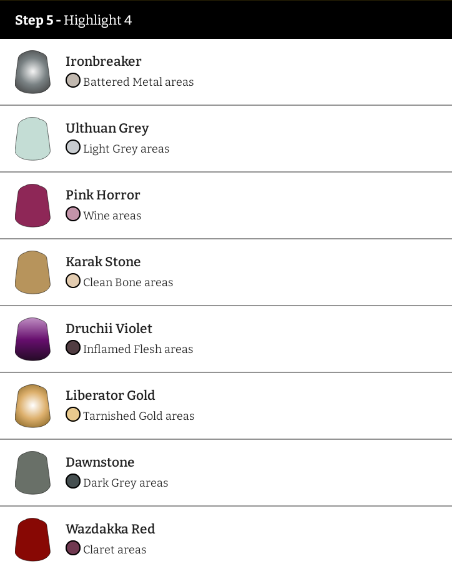Click the Pink Horror paint pot icon

tap(33, 205)
